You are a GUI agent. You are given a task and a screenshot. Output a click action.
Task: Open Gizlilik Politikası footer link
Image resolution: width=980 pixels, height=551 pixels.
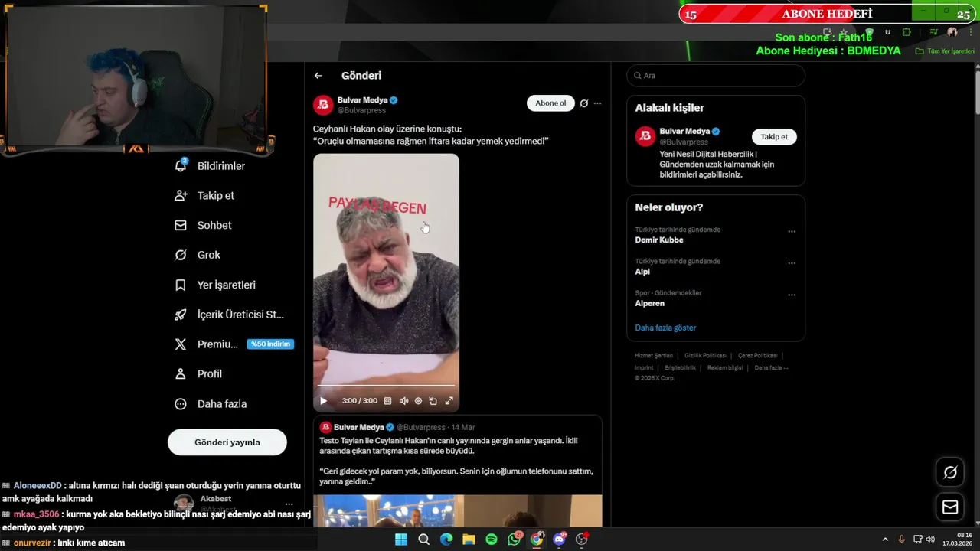coord(705,356)
